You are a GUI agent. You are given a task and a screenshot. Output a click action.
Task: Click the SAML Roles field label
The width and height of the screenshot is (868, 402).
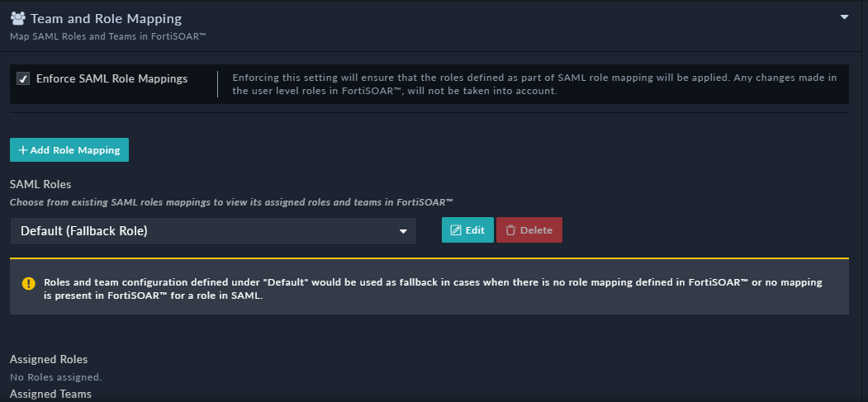coord(40,184)
